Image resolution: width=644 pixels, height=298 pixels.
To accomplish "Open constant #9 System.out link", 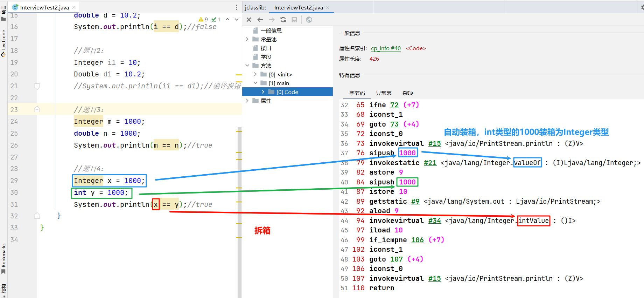I will [x=415, y=201].
